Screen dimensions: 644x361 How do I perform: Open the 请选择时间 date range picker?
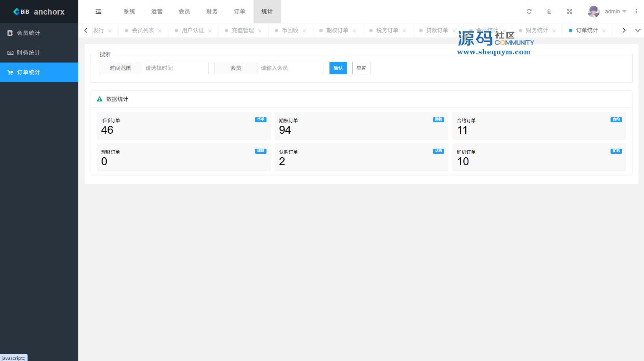(175, 68)
